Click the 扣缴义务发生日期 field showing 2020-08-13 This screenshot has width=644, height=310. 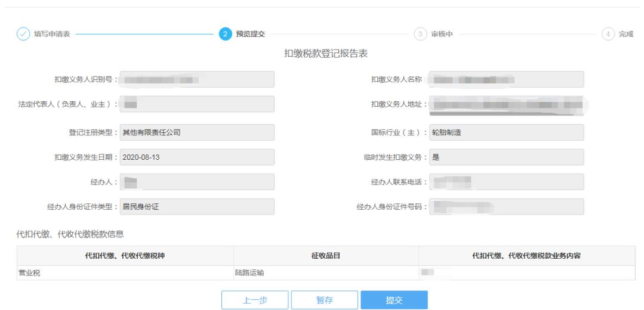click(x=197, y=157)
